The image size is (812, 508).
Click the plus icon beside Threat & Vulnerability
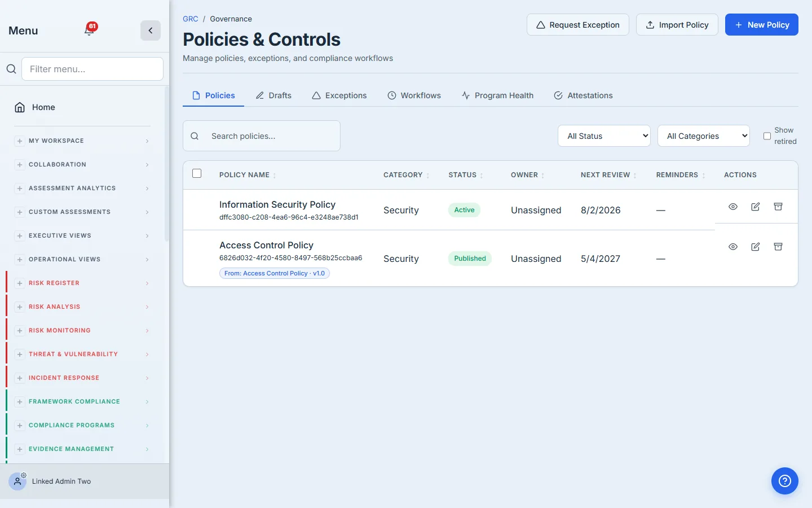(20, 354)
